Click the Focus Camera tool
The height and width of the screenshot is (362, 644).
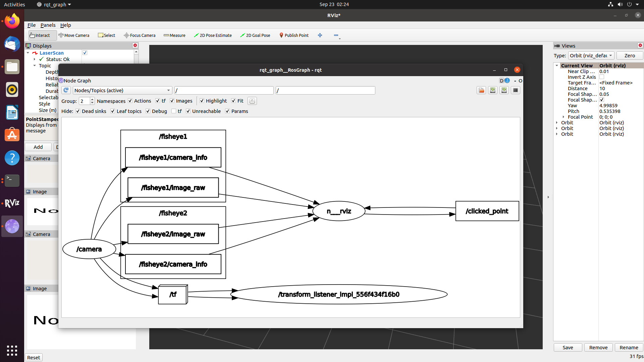(x=140, y=35)
